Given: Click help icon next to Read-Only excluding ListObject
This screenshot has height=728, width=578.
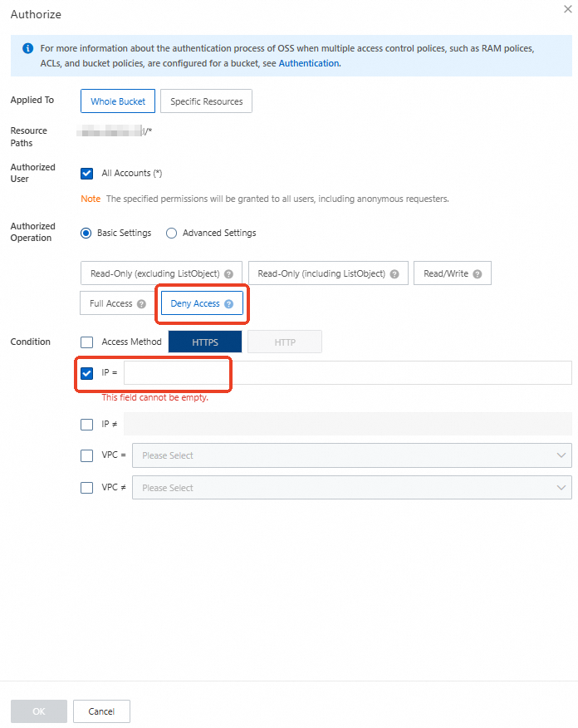Looking at the screenshot, I should [x=228, y=274].
